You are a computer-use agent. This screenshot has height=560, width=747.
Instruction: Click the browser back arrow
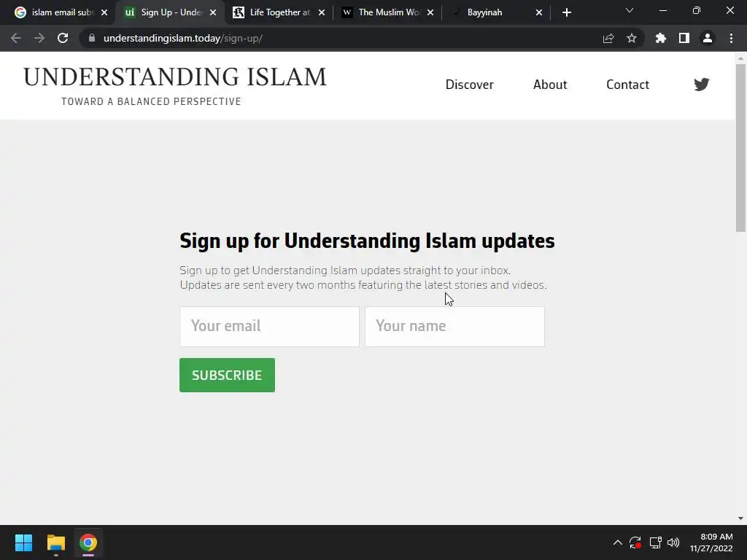pos(16,38)
